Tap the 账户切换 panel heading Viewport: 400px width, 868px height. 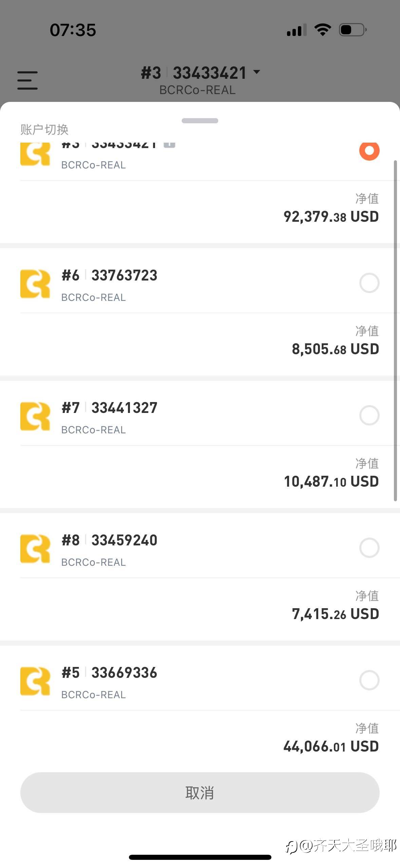pos(44,129)
